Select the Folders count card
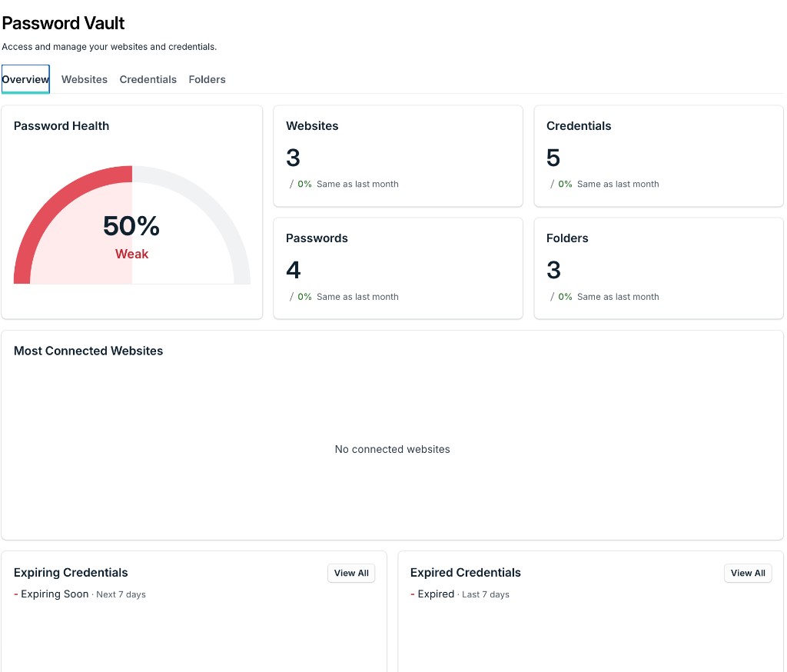Screen dimensions: 787x672 coord(659,268)
